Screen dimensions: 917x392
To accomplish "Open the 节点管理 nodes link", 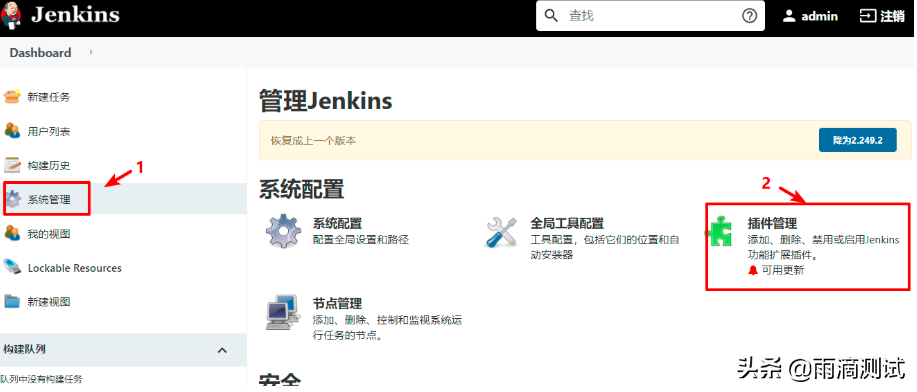I will (x=337, y=304).
